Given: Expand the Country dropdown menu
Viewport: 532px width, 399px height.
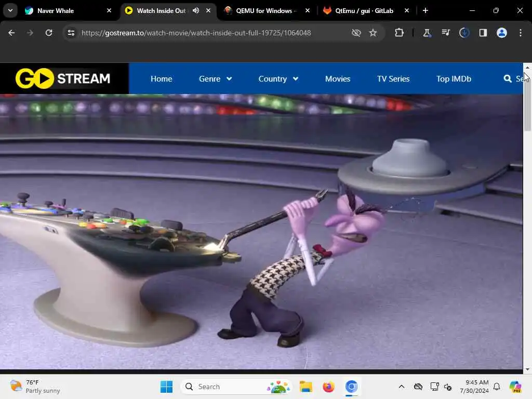Looking at the screenshot, I should click(x=278, y=79).
